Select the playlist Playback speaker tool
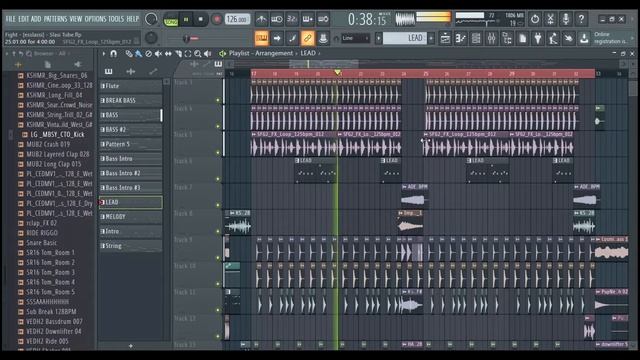Image resolution: width=640 pixels, height=360 pixels. (x=208, y=53)
